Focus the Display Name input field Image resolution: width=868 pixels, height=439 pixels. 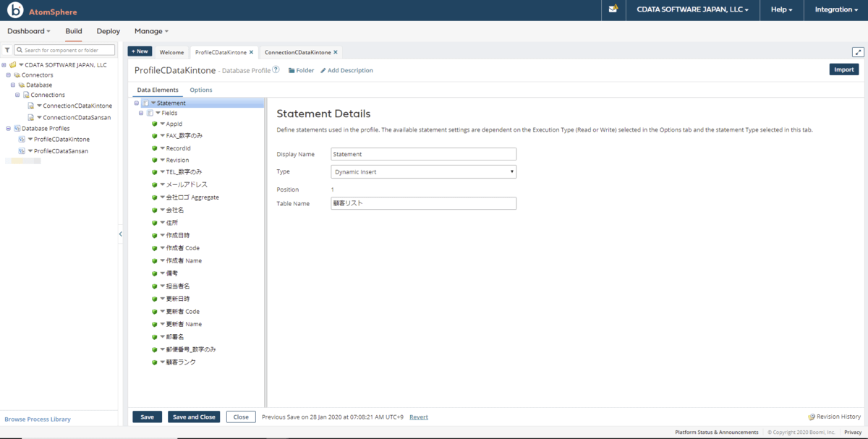(x=423, y=154)
